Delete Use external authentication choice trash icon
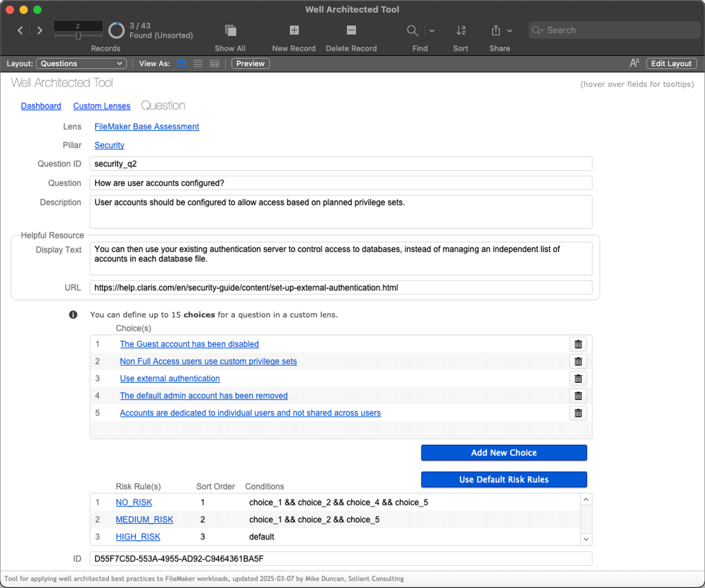Screen dimensions: 705x588 pyautogui.click(x=578, y=378)
